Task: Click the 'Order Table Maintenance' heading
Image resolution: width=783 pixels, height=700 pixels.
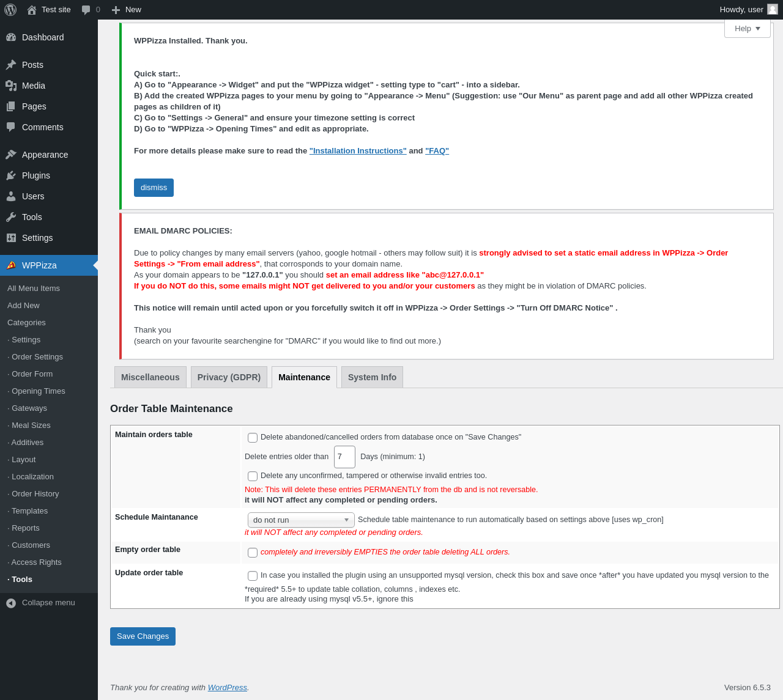Action: click(x=171, y=409)
